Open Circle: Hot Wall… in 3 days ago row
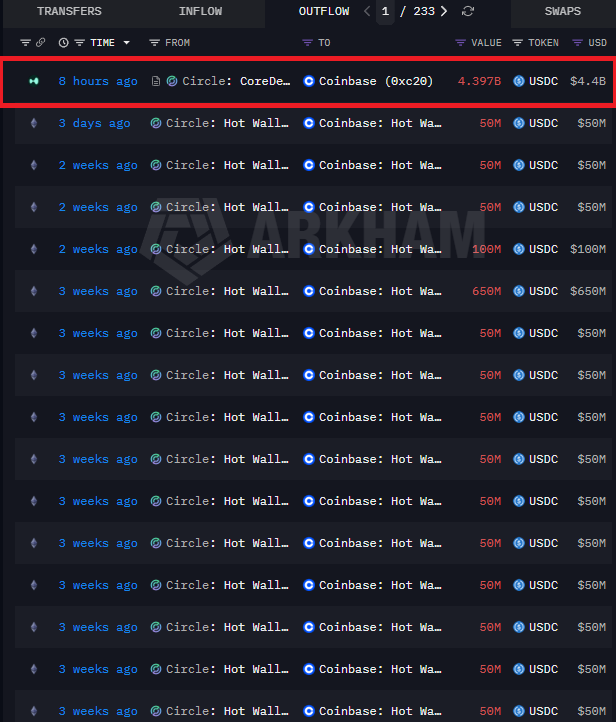616x722 pixels. [x=227, y=123]
